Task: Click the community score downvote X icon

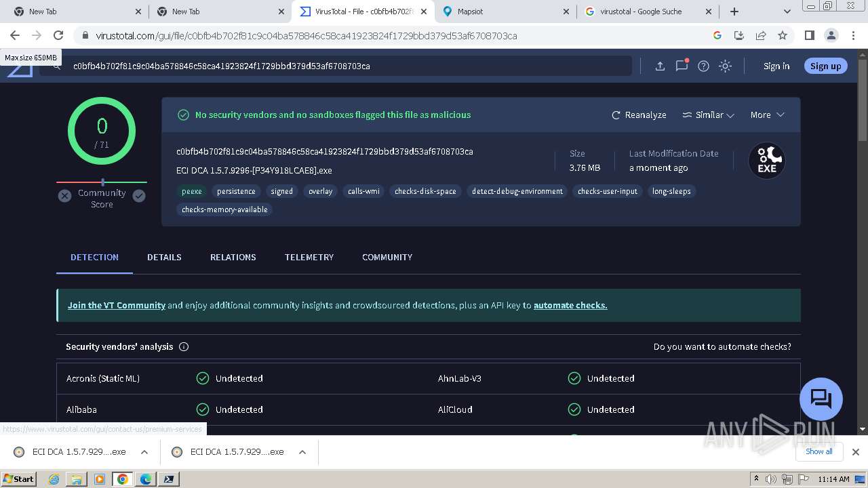Action: point(64,196)
